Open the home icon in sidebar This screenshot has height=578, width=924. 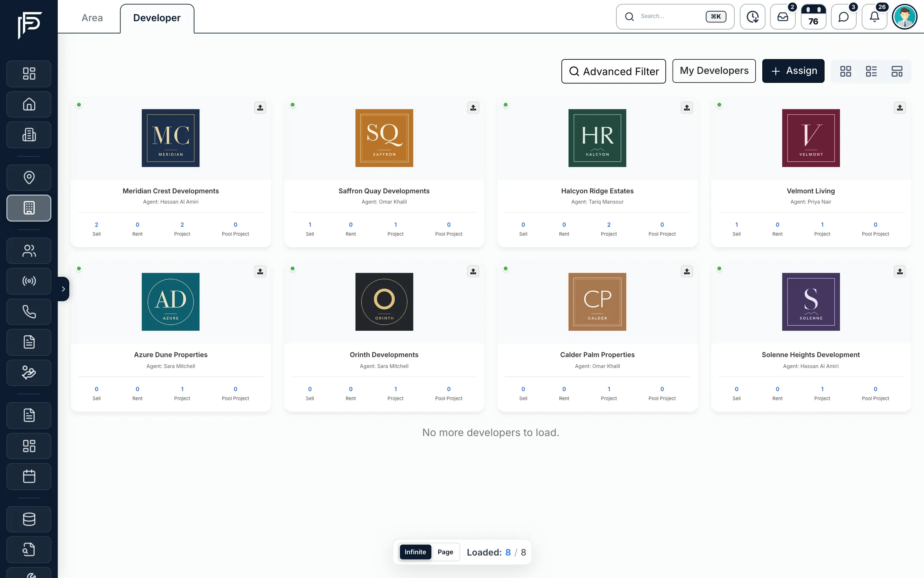[29, 104]
